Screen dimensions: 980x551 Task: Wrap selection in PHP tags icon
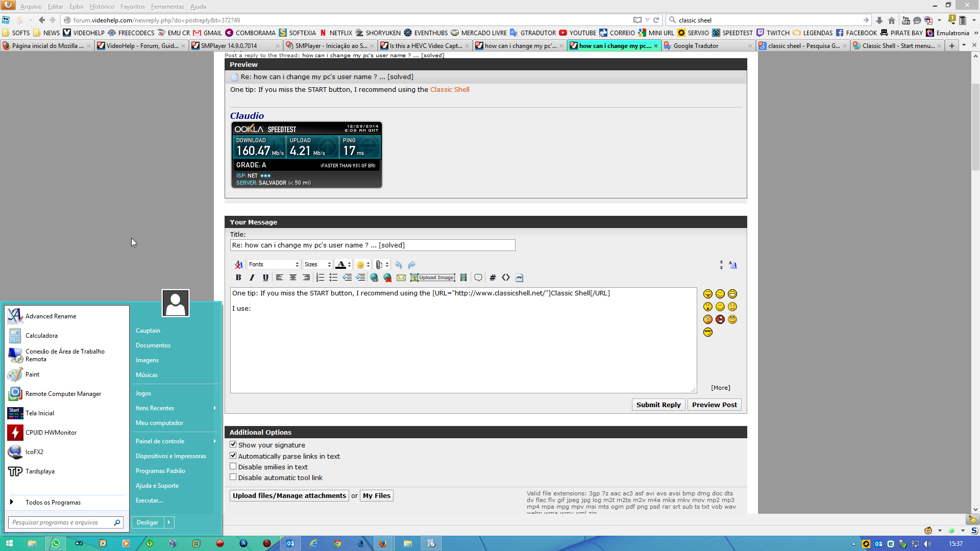[519, 278]
